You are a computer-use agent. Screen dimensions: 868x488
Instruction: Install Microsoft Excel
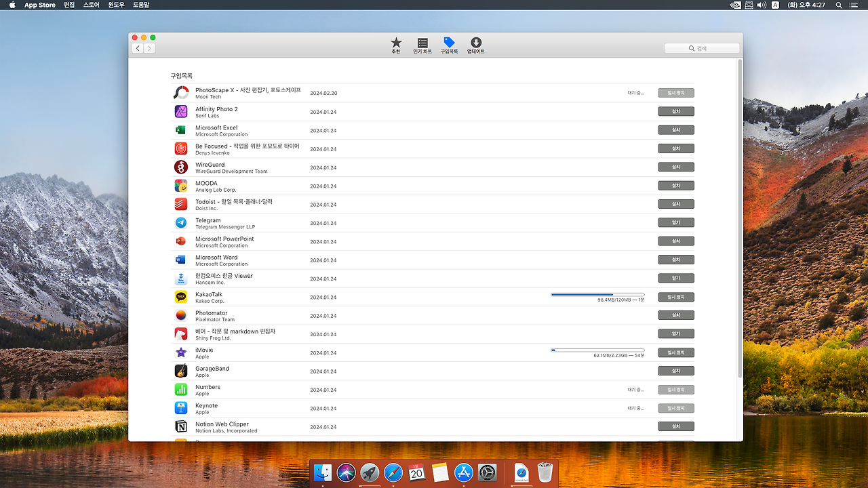(x=676, y=130)
